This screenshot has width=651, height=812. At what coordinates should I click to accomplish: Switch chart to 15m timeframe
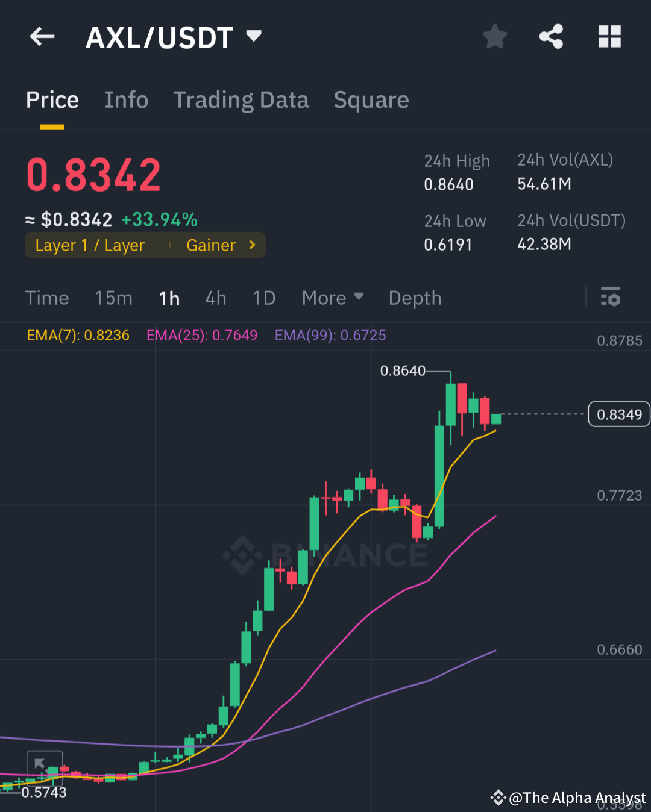pyautogui.click(x=113, y=298)
